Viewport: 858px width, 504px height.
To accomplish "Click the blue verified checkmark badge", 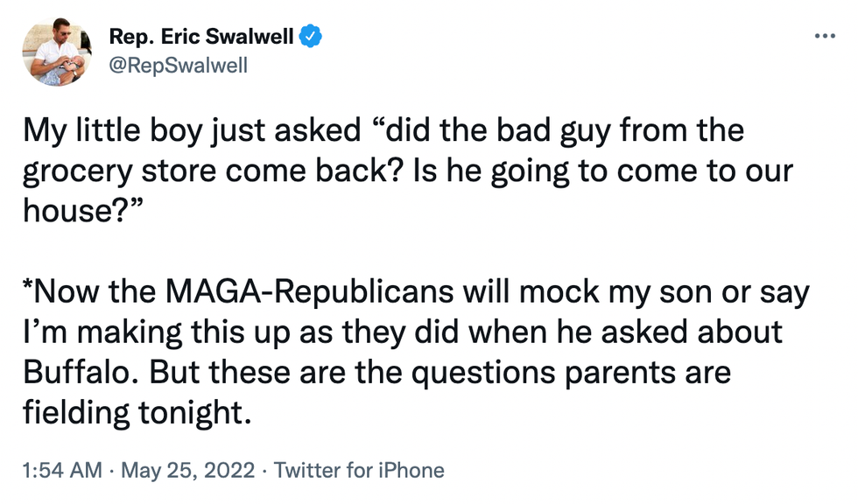I will pyautogui.click(x=312, y=37).
